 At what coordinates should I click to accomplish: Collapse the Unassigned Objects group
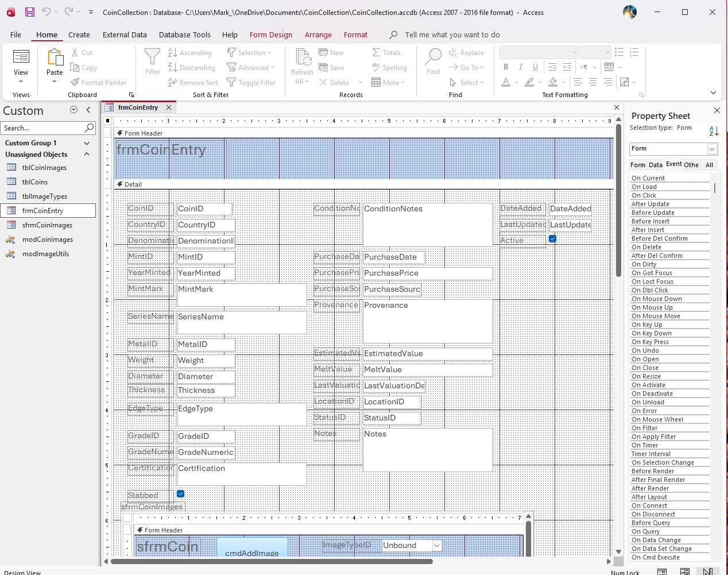[87, 154]
